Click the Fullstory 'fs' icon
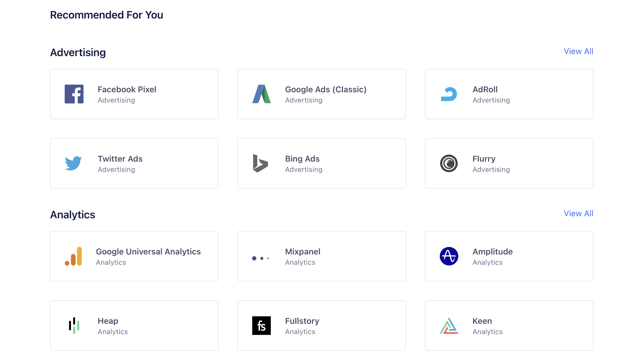644x362 pixels. pos(261,325)
